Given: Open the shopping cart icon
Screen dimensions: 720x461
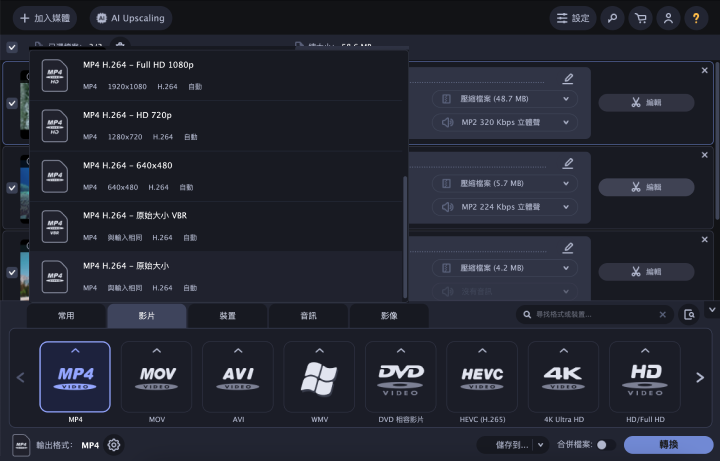Looking at the screenshot, I should 641,18.
